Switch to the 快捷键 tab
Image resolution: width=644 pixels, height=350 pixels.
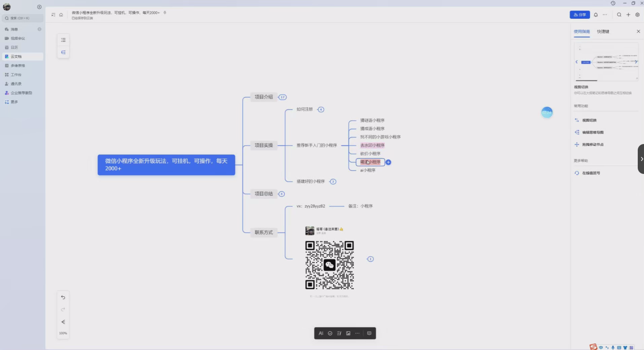click(603, 32)
